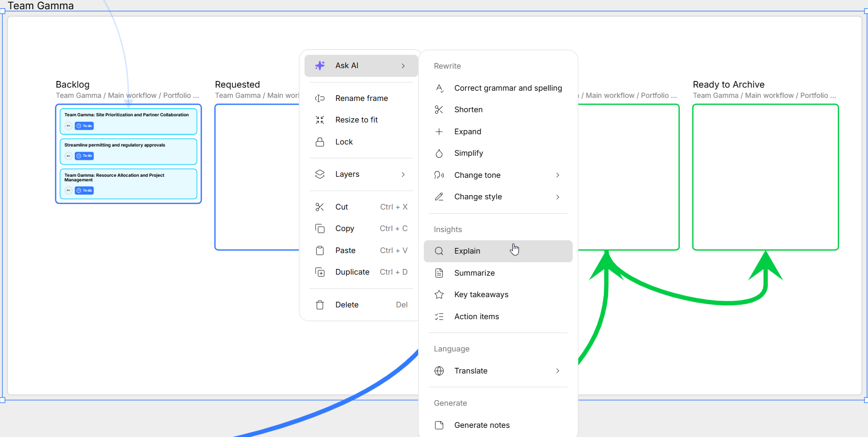Expand the Change tone submenu arrow
Screen dimensions: 868x437
(x=558, y=175)
